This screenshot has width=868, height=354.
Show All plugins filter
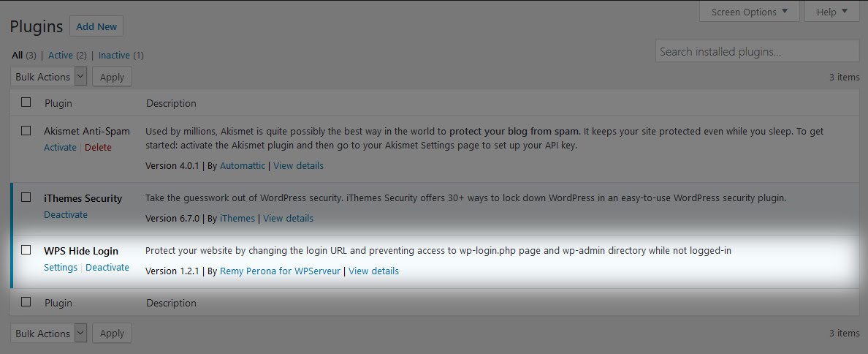point(17,56)
